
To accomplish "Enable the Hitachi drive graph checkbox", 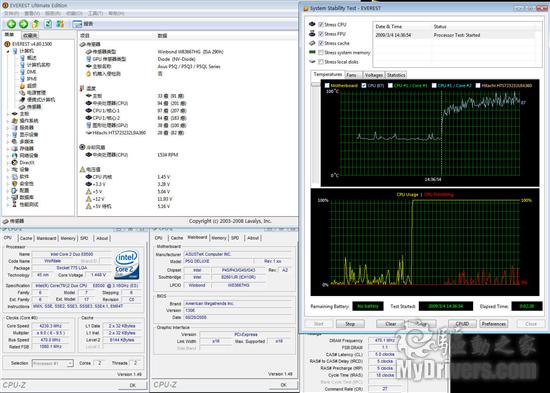I will pos(478,85).
